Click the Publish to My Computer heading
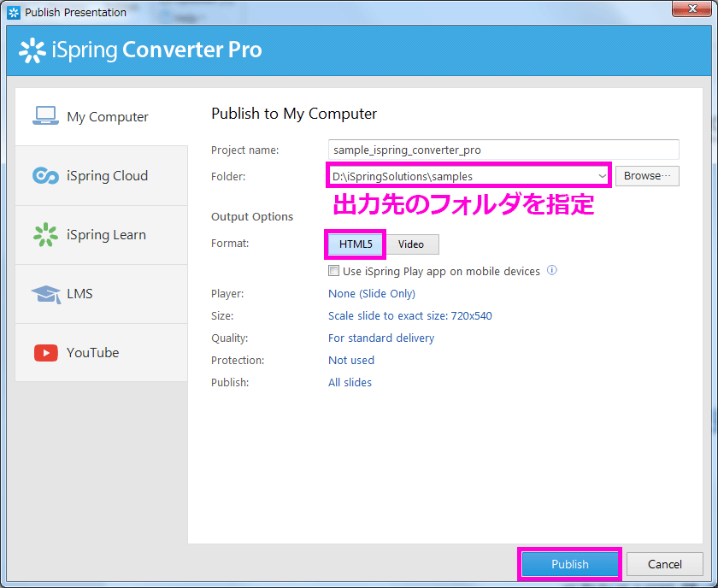 coord(294,114)
